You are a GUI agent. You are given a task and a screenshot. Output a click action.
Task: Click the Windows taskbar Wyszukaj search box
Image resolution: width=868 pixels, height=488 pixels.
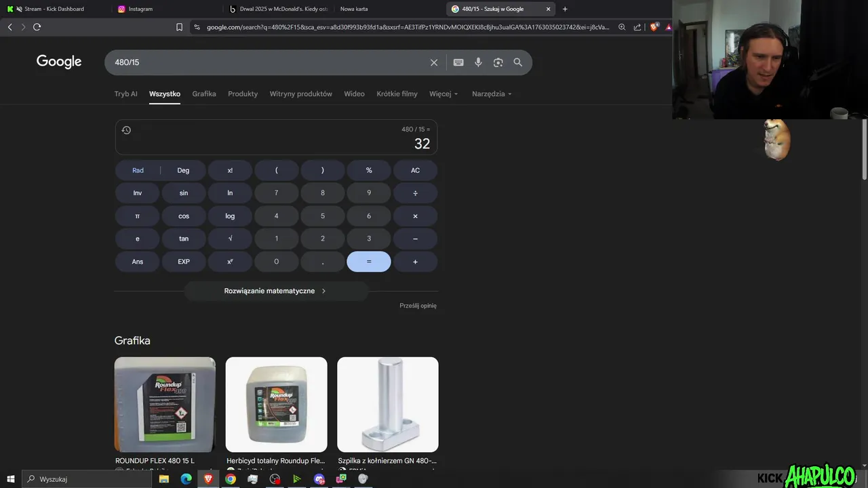87,479
